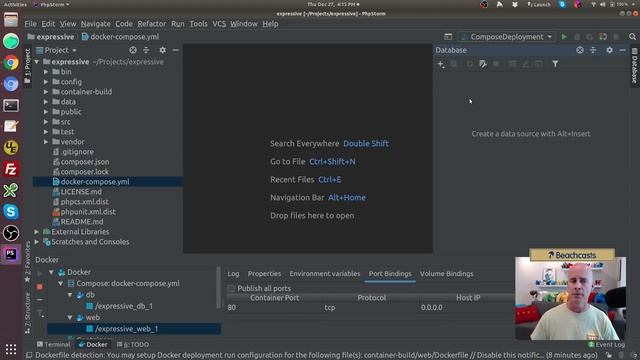Open the Tools menu
Viewport: 640px width, 360px height.
click(198, 24)
